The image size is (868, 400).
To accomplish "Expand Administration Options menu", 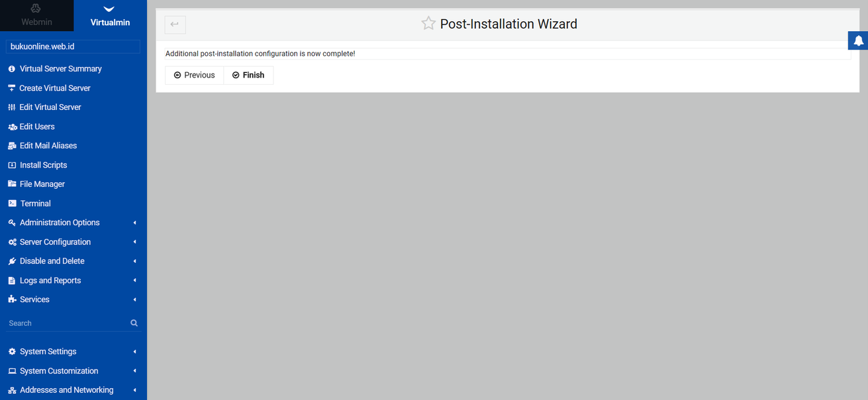I will [60, 223].
